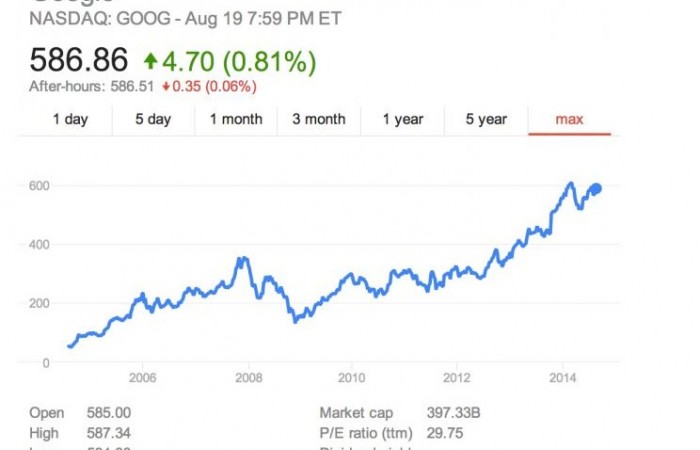Click the green up arrow icon
The image size is (700, 450).
(148, 63)
